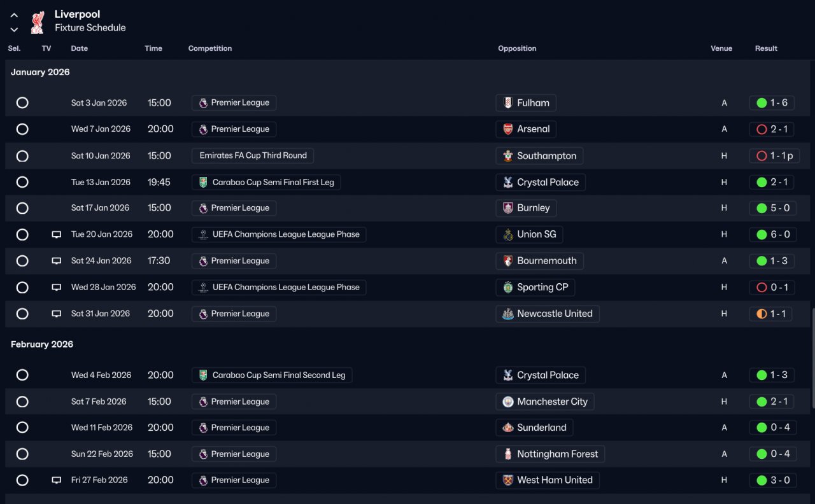This screenshot has width=815, height=504.
Task: Select the Southampton club badge
Action: pyautogui.click(x=507, y=156)
